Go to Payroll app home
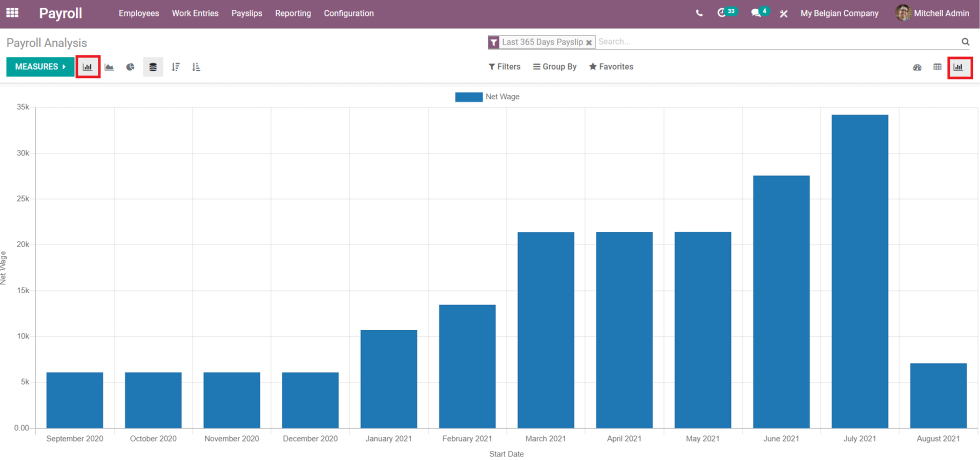 60,13
